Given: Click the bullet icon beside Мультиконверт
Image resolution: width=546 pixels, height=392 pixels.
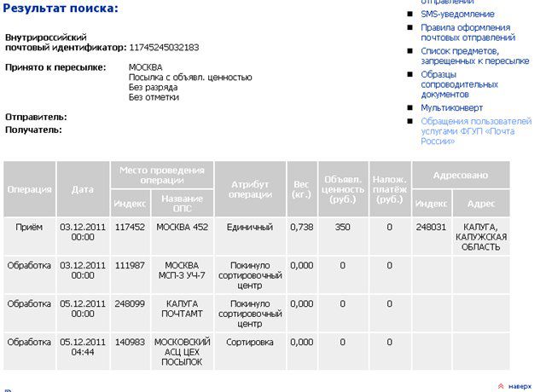Looking at the screenshot, I should pyautogui.click(x=410, y=107).
